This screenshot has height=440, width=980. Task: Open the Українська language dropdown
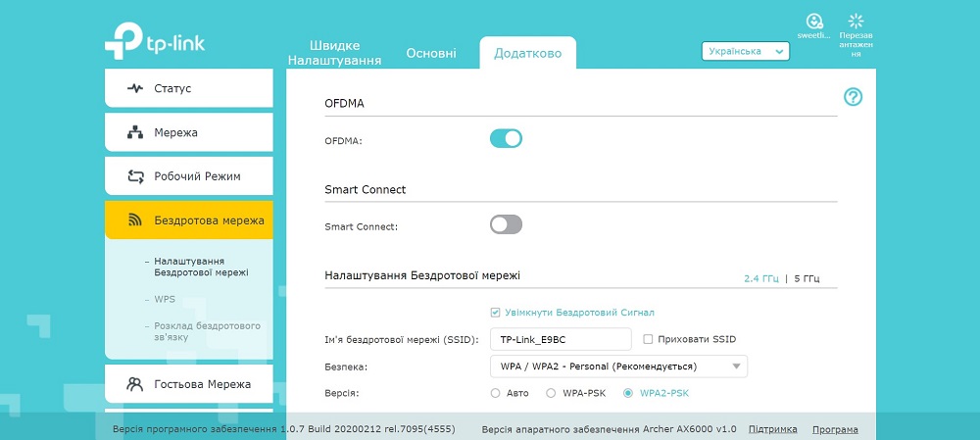[x=746, y=51]
